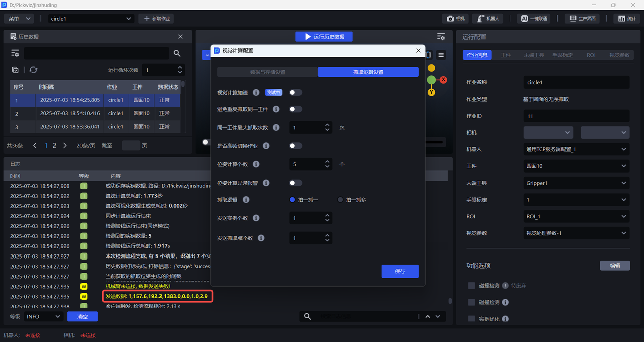Open the history filter settings icon
The image size is (644, 342).
pyautogui.click(x=15, y=53)
